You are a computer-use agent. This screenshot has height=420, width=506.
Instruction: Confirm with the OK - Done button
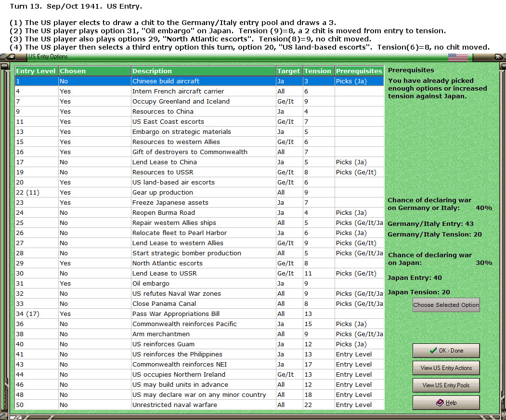tap(446, 351)
